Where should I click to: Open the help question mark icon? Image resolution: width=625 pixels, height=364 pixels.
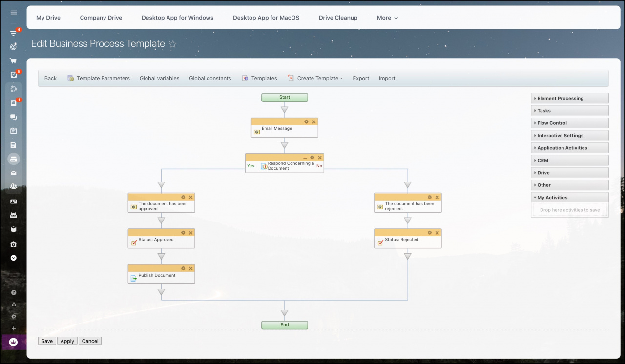[x=14, y=293]
